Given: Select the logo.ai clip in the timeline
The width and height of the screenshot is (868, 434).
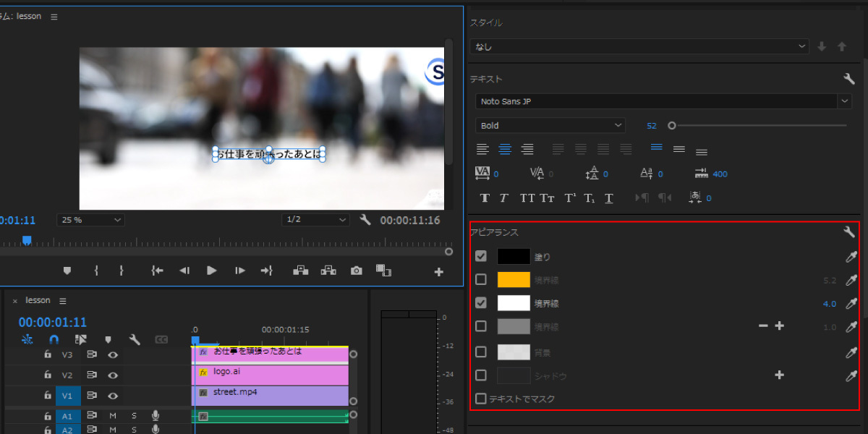Looking at the screenshot, I should point(270,375).
